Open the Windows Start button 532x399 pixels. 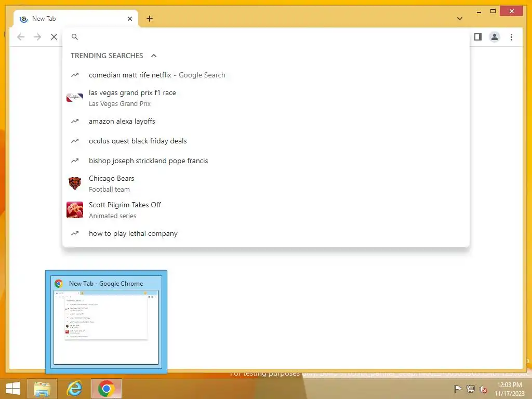point(13,389)
